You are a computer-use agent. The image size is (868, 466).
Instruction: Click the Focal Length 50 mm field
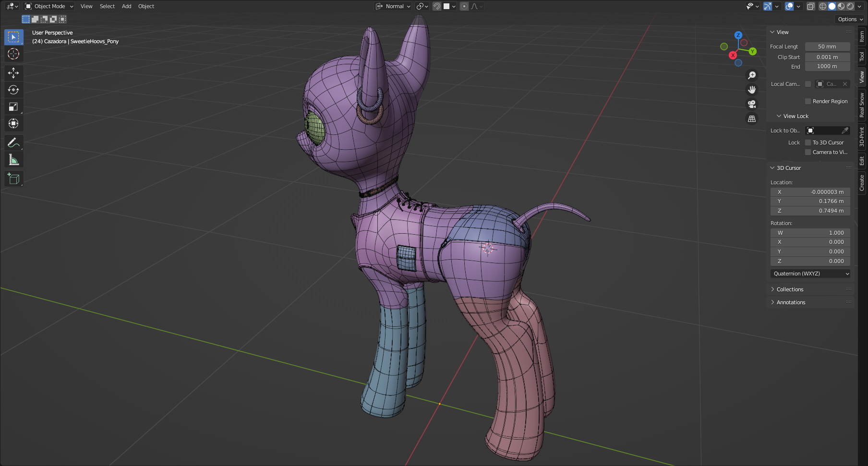(x=828, y=47)
